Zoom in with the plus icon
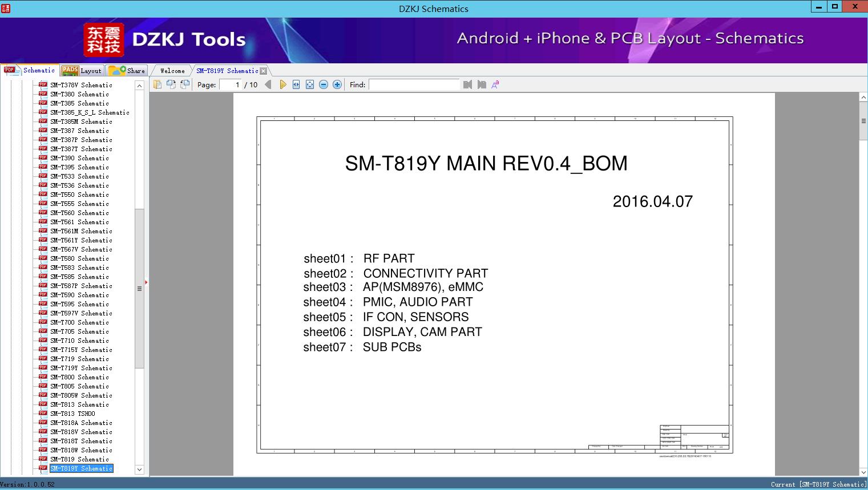 [x=337, y=84]
